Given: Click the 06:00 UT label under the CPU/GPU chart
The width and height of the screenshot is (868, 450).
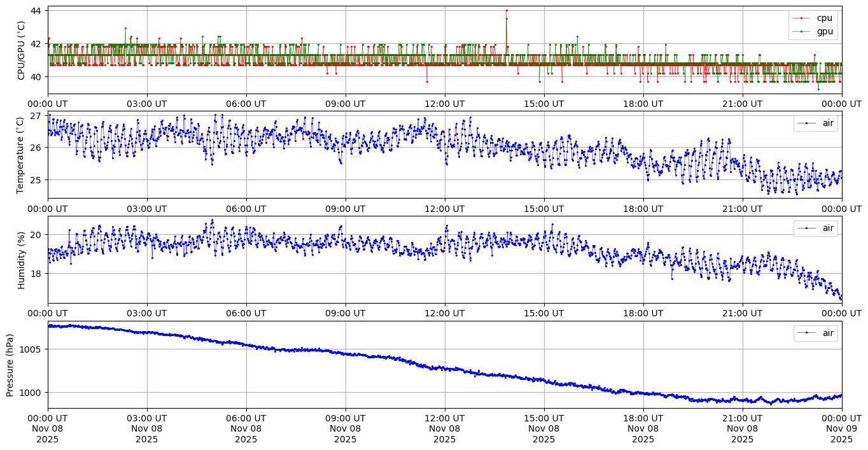Looking at the screenshot, I should click(x=246, y=104).
